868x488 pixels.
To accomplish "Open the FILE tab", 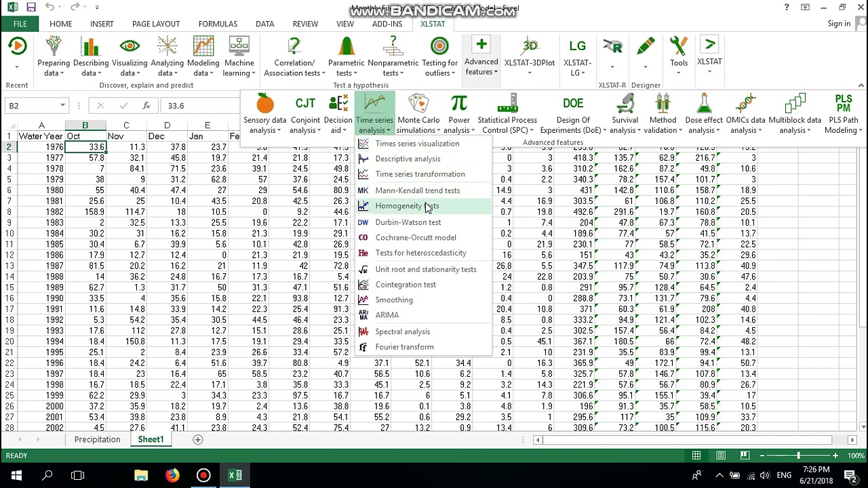I will [x=20, y=24].
